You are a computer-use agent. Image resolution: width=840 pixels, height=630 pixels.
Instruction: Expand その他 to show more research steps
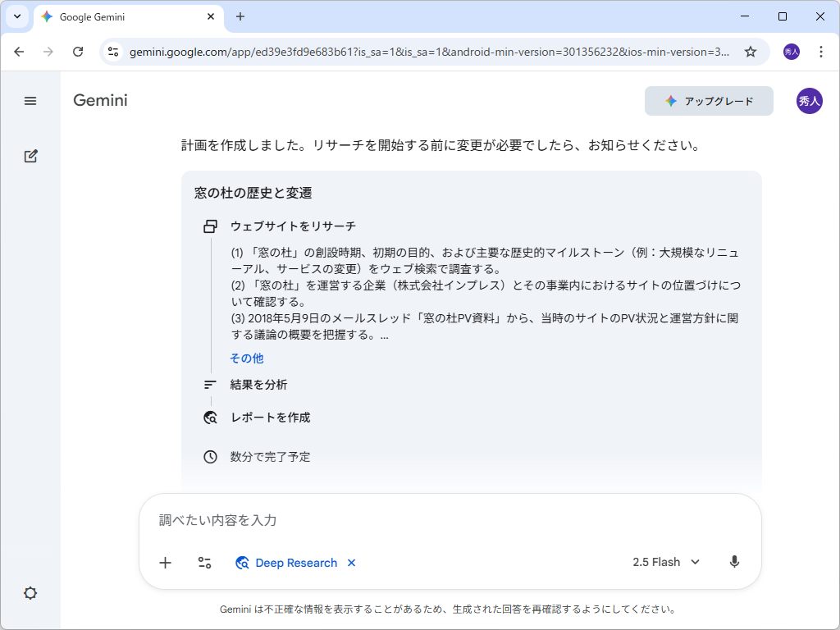[247, 358]
